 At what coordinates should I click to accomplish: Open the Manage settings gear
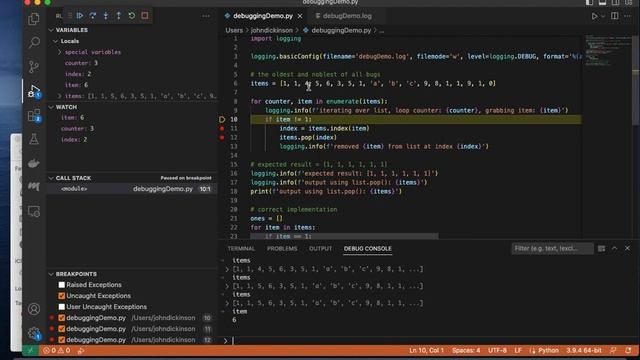(34, 333)
